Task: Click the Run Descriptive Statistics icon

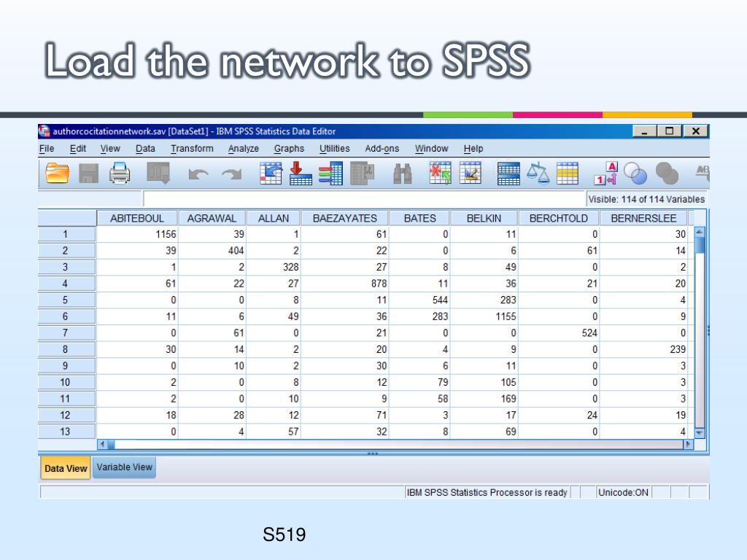Action: click(362, 173)
